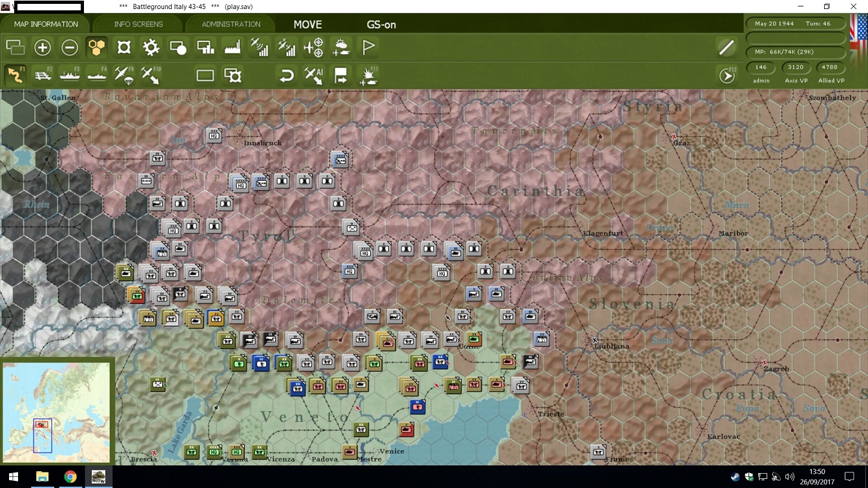Open the Steam tray icon

[x=736, y=477]
